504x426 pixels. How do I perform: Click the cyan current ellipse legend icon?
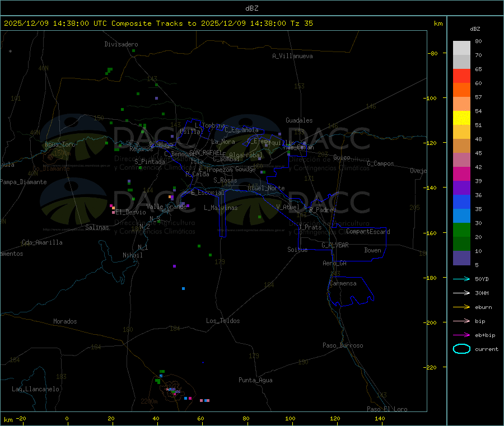(461, 349)
